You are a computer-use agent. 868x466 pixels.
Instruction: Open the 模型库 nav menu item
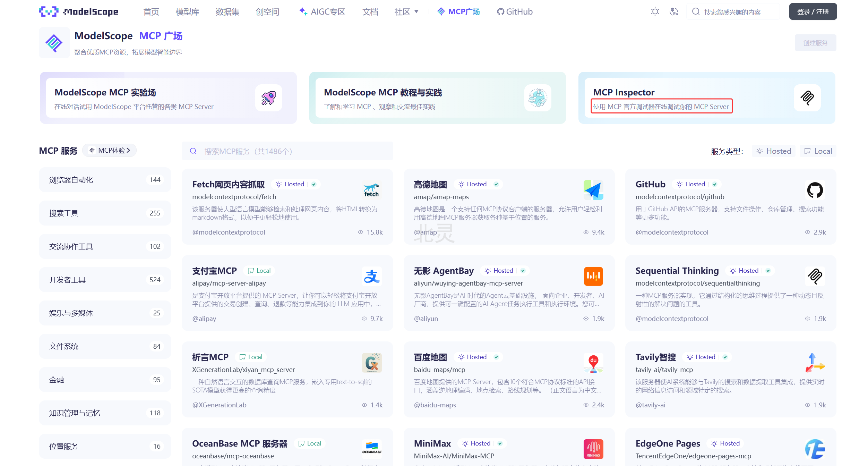pyautogui.click(x=187, y=12)
